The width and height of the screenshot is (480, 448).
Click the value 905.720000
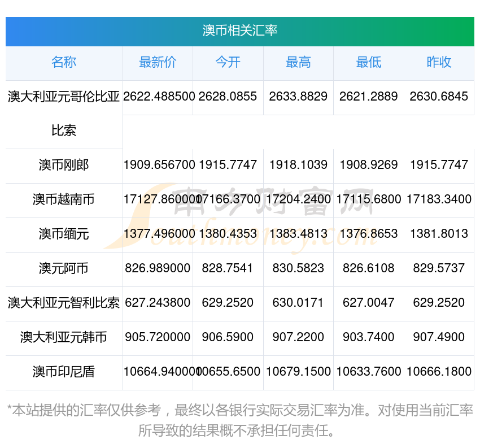coord(158,337)
